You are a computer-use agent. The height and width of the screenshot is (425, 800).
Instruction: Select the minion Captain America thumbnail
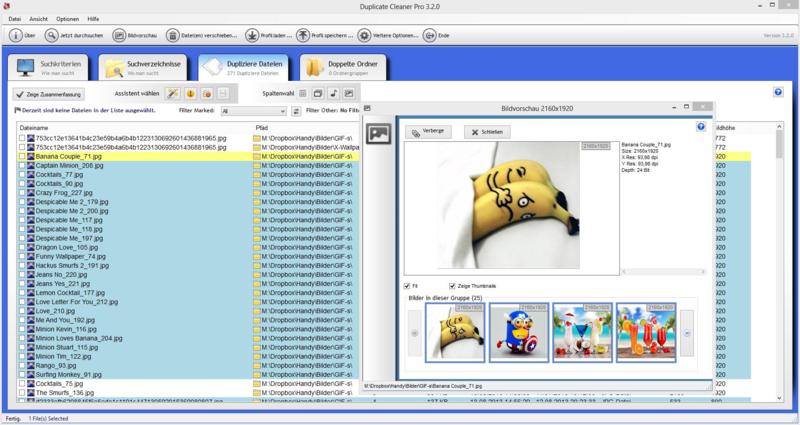(x=516, y=332)
